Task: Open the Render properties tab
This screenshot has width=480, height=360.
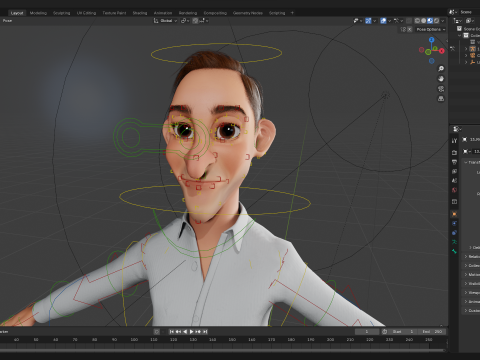Action: click(x=454, y=152)
